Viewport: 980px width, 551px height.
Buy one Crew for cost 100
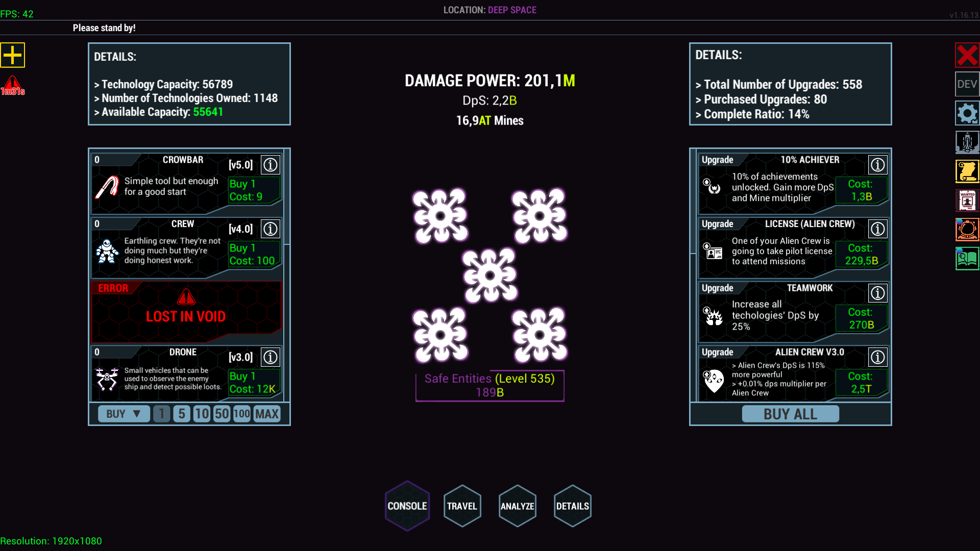coord(254,254)
